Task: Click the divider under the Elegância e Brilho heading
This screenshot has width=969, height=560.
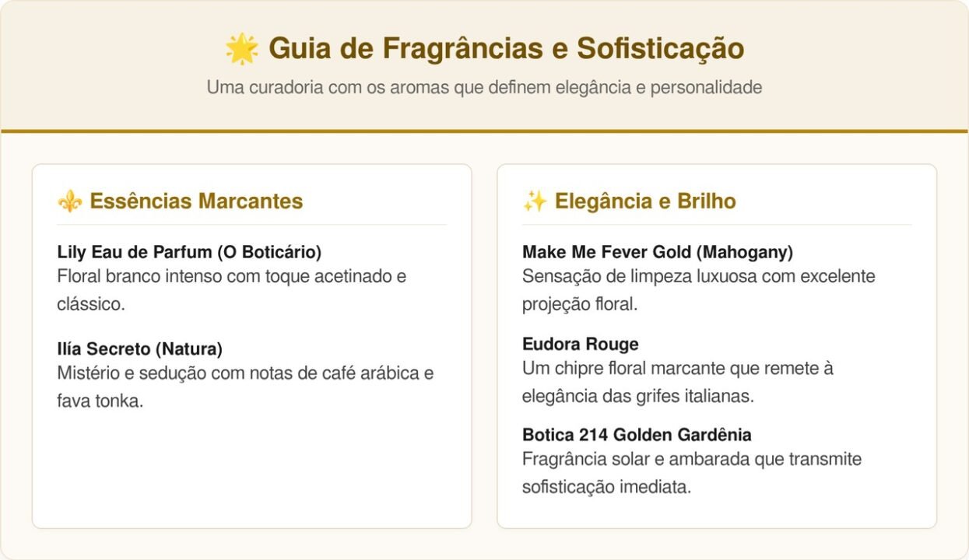Action: 717,225
